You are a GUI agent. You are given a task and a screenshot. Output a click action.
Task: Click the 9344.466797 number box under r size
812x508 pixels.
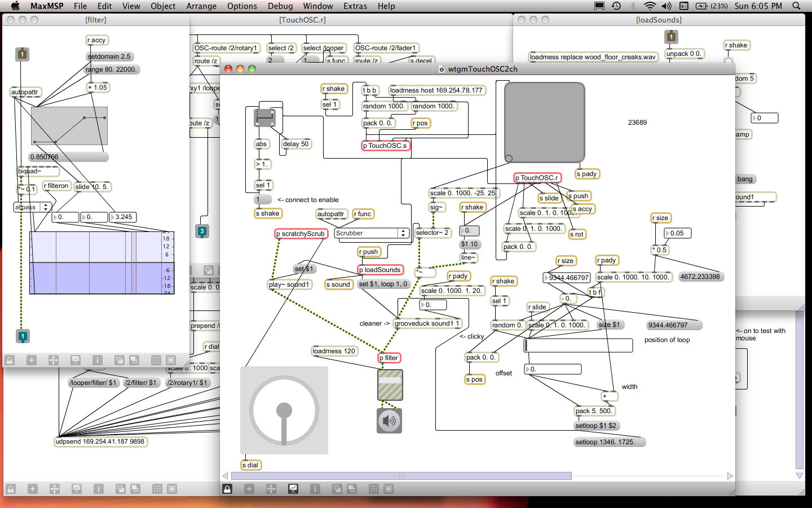(x=567, y=278)
